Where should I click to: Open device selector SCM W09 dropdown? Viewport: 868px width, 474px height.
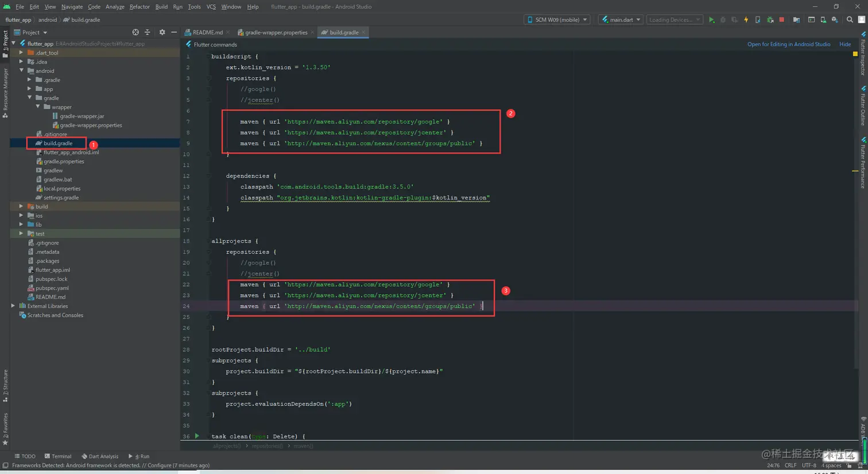click(x=557, y=20)
